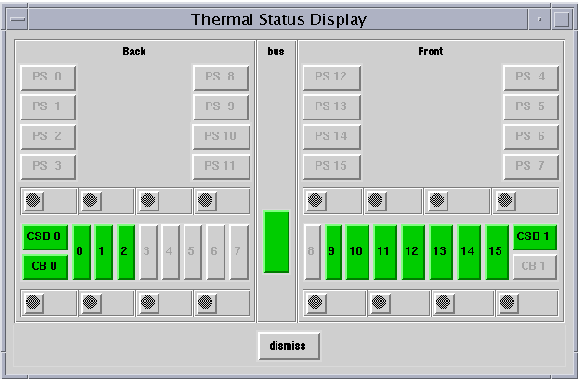Image resolution: width=580 pixels, height=380 pixels.
Task: Select the green CSD 1 button
Action: [535, 237]
